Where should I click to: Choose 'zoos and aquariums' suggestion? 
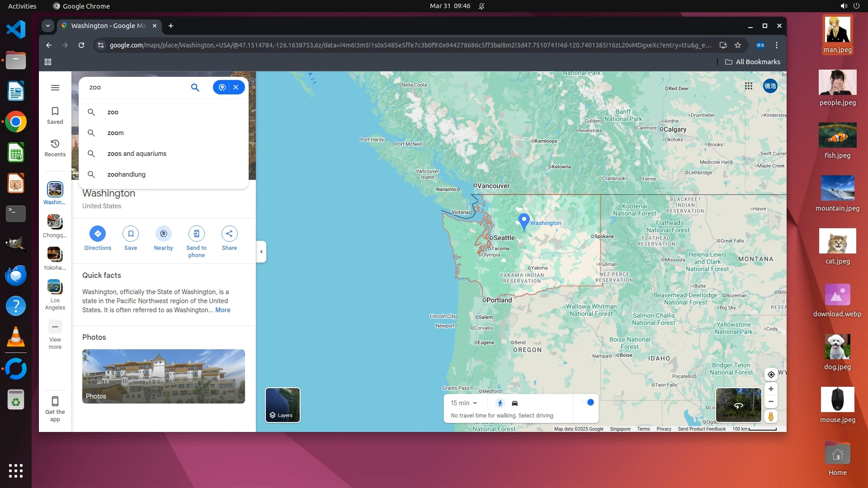pos(137,154)
